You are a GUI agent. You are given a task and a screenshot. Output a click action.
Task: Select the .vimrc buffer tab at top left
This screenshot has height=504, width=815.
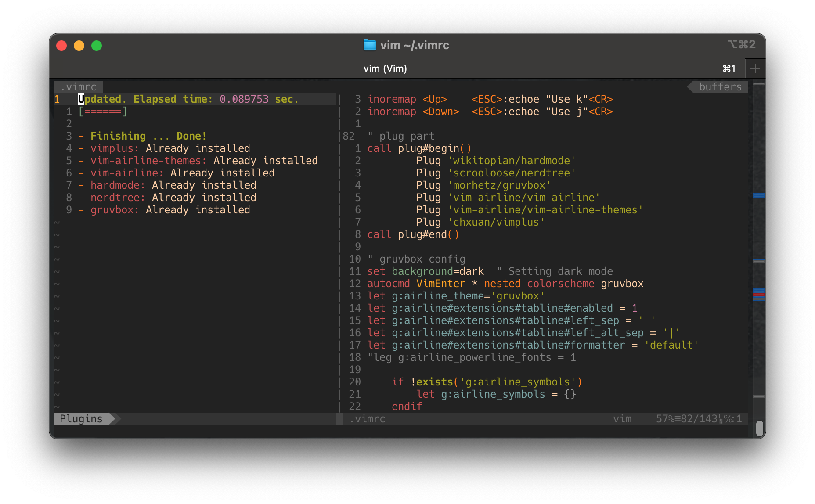tap(79, 86)
